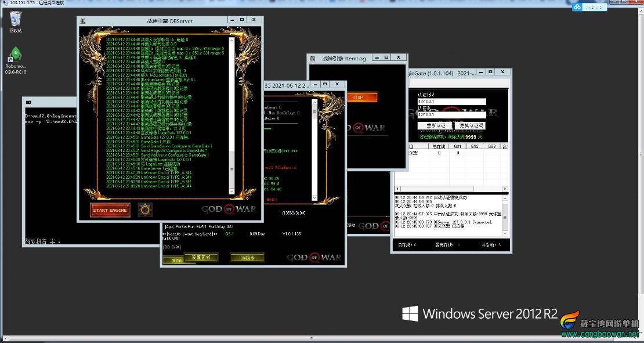Click the command prompt window title icon
Viewport: 644px width, 343px height.
(x=29, y=102)
